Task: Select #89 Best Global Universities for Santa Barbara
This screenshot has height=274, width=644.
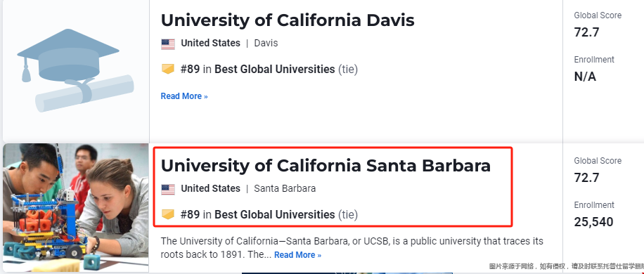Action: [x=269, y=214]
